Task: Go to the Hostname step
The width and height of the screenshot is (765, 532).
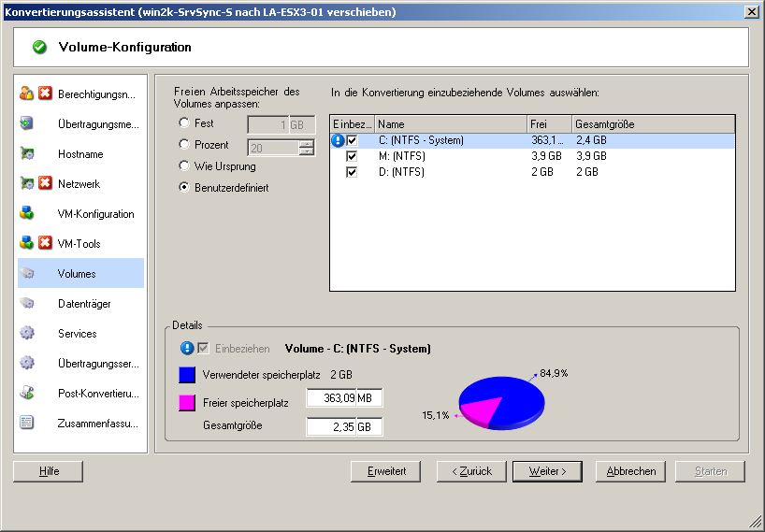Action: click(x=80, y=153)
